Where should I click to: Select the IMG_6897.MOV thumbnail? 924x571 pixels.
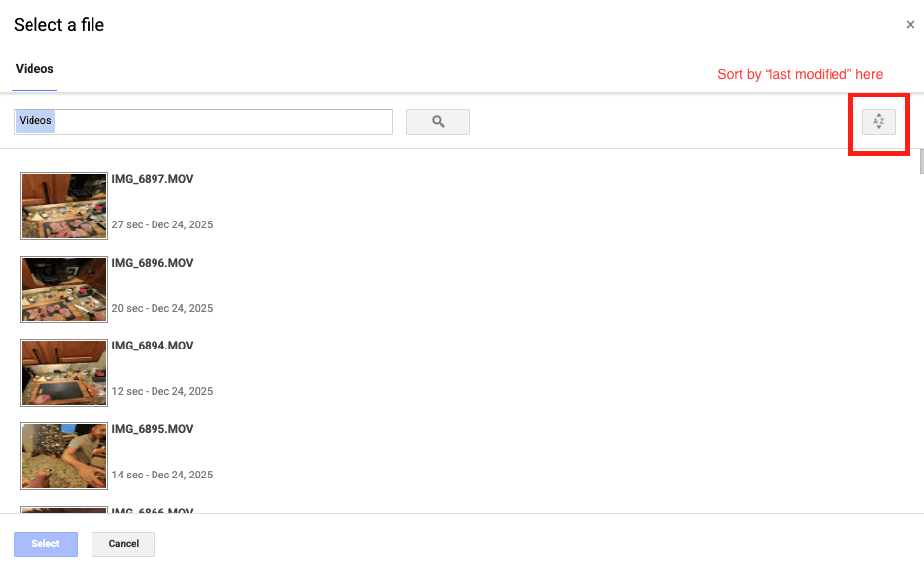coord(64,206)
